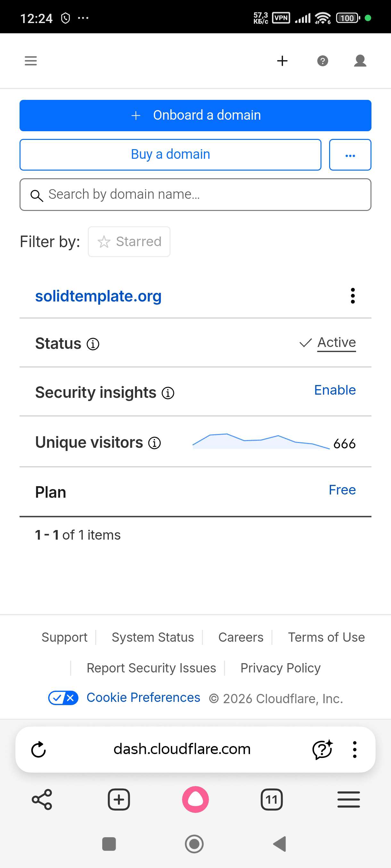Enable the Starred filter
Viewport: 391px width, 868px height.
point(129,241)
